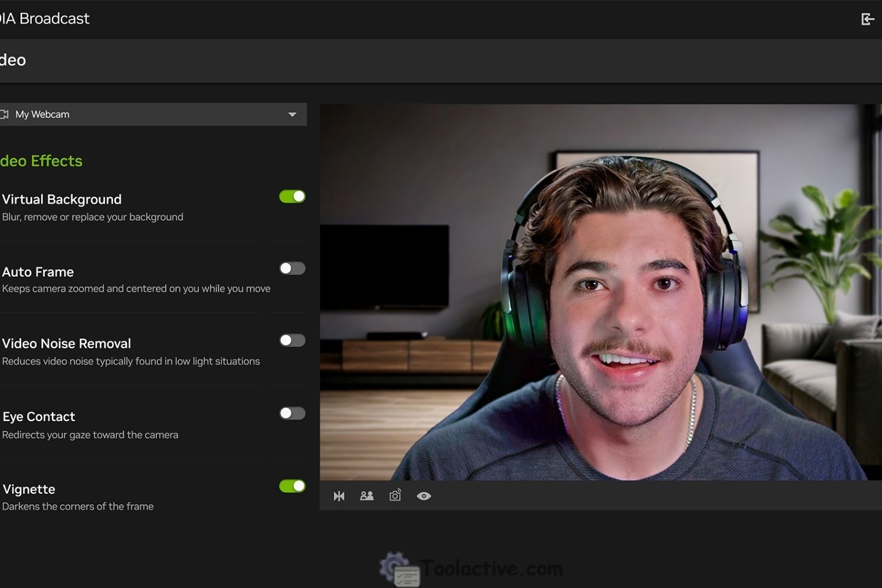The image size is (882, 588).
Task: Turn off the Vignette effect
Action: pos(292,486)
